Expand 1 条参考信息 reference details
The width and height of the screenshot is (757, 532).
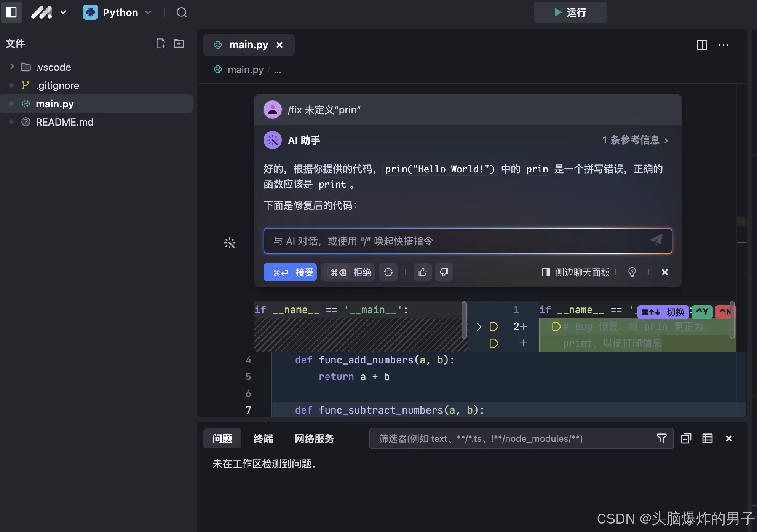point(634,140)
